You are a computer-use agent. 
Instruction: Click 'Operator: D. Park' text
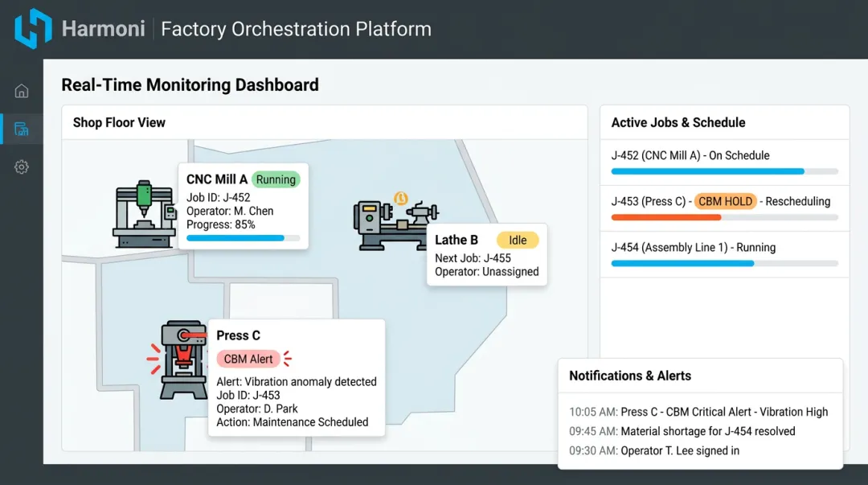tap(257, 409)
